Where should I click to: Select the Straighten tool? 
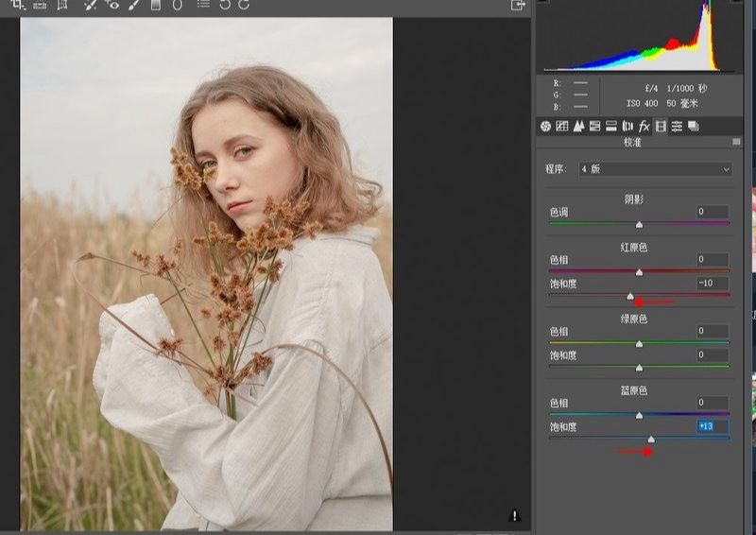(x=40, y=5)
